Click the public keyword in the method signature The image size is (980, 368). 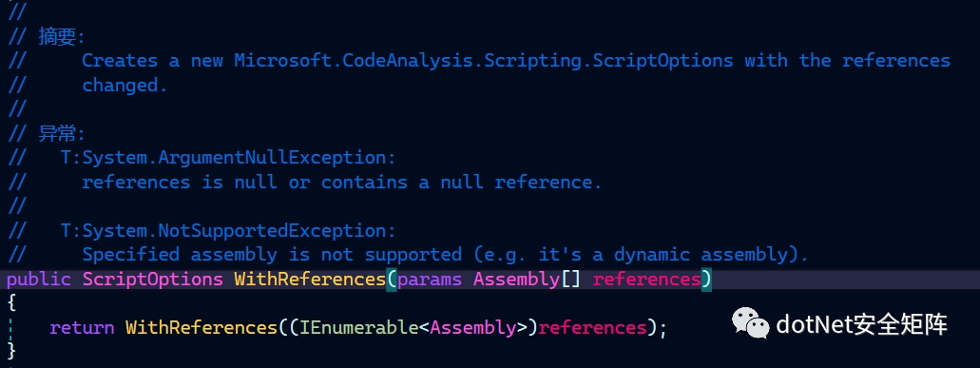click(39, 280)
